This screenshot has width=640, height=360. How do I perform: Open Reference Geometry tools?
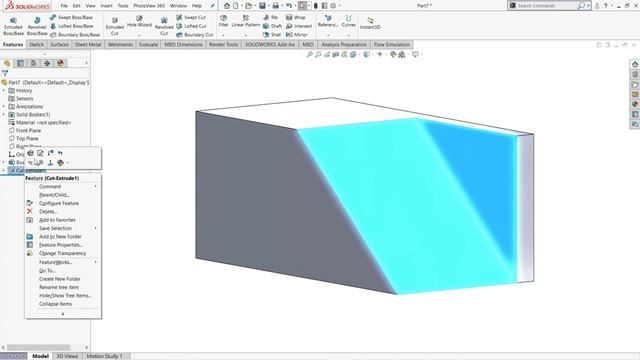[x=328, y=21]
